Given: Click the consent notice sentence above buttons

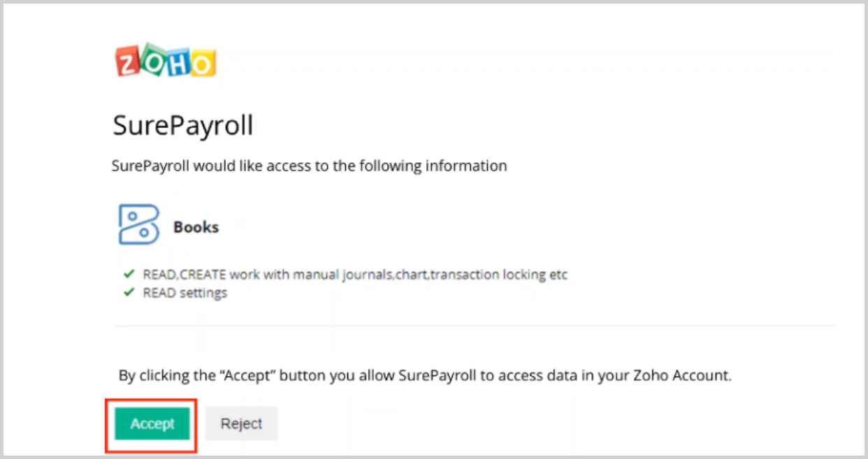Looking at the screenshot, I should (425, 375).
